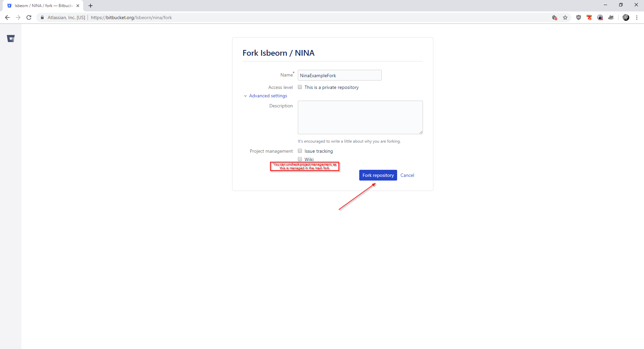Reload the current page
This screenshot has width=644, height=349.
[29, 17]
